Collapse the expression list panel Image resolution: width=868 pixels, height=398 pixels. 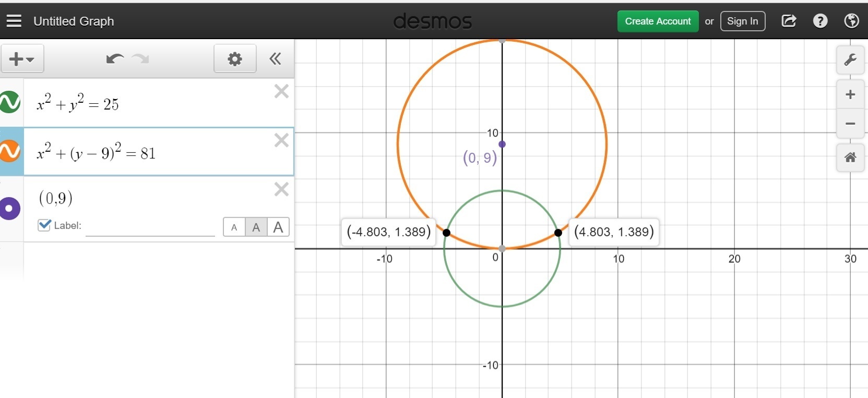(x=275, y=58)
